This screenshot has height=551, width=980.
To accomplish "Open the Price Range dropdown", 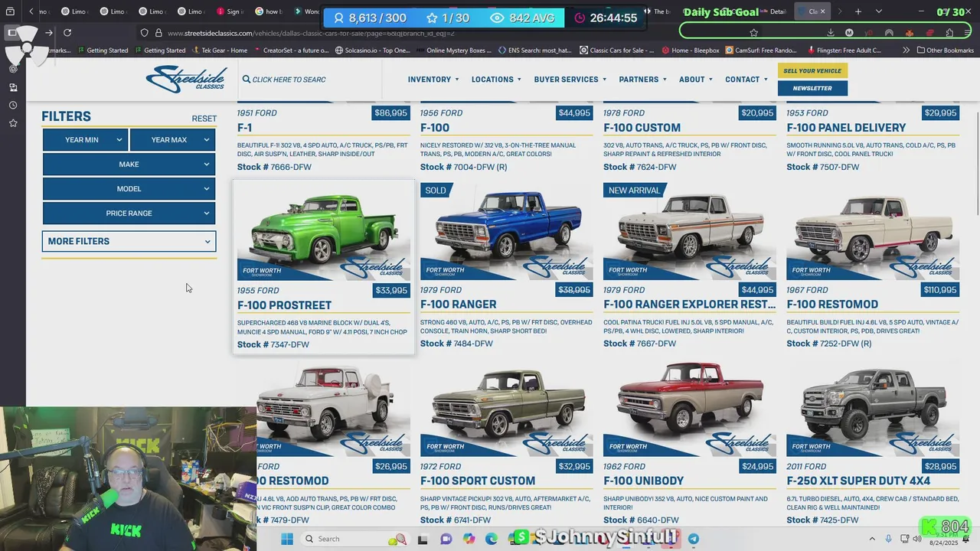I will pyautogui.click(x=129, y=213).
